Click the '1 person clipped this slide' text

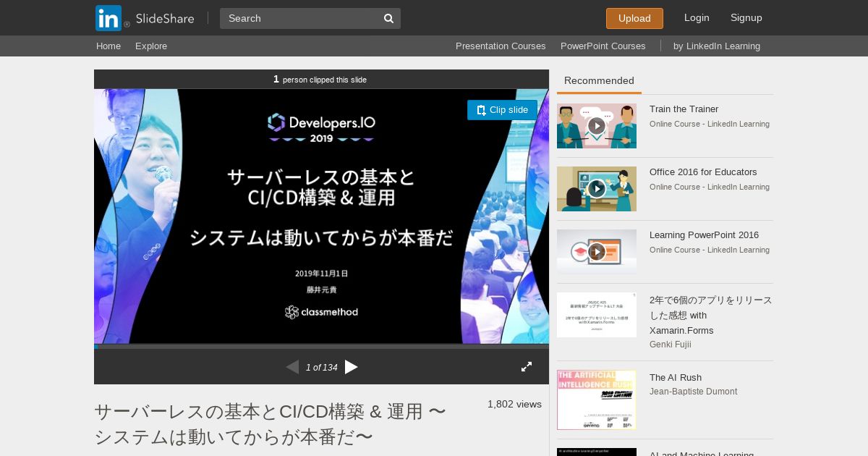point(320,80)
